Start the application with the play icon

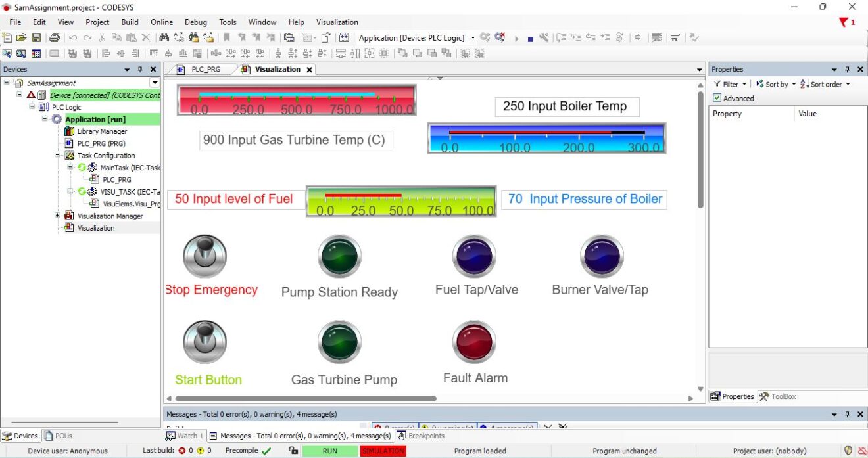tap(517, 37)
